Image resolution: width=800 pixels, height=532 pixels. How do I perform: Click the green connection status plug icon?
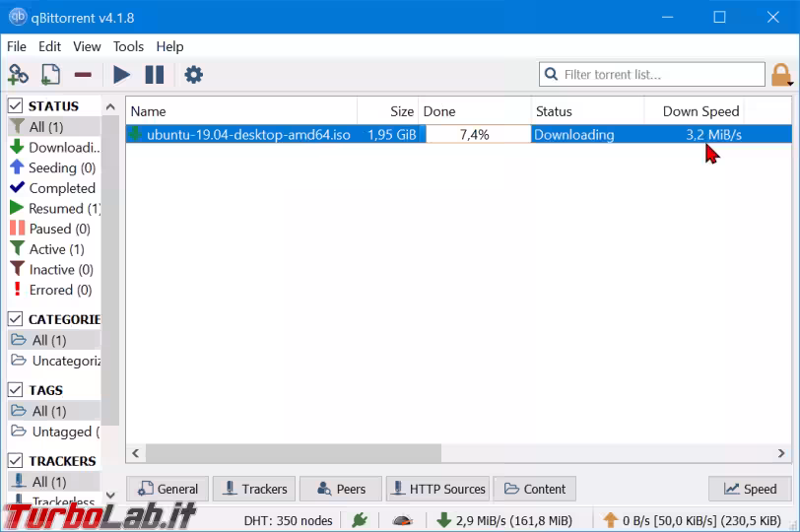tap(360, 520)
